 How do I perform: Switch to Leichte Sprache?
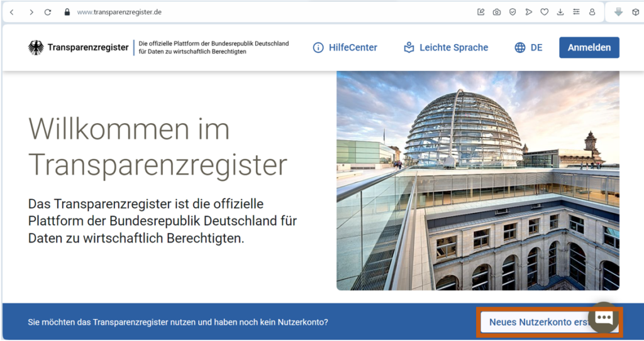(x=446, y=48)
